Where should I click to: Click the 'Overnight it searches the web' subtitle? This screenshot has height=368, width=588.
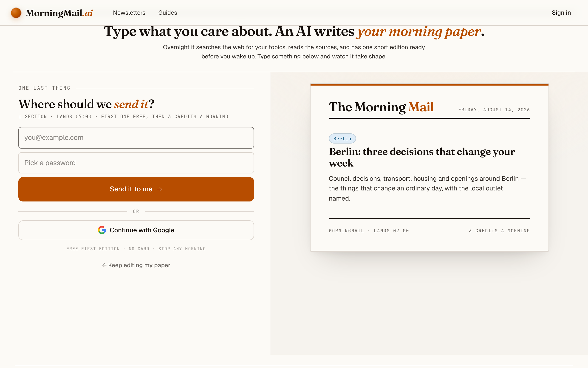294,52
